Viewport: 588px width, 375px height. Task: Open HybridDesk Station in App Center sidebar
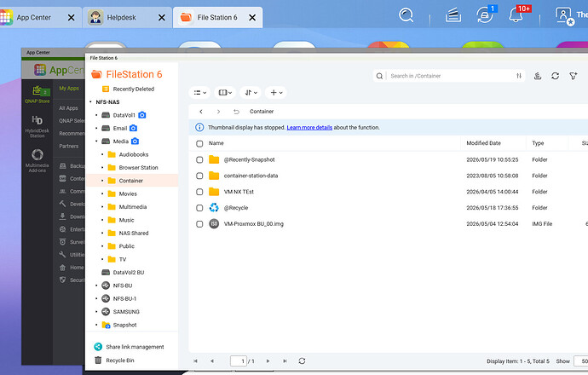click(x=37, y=127)
